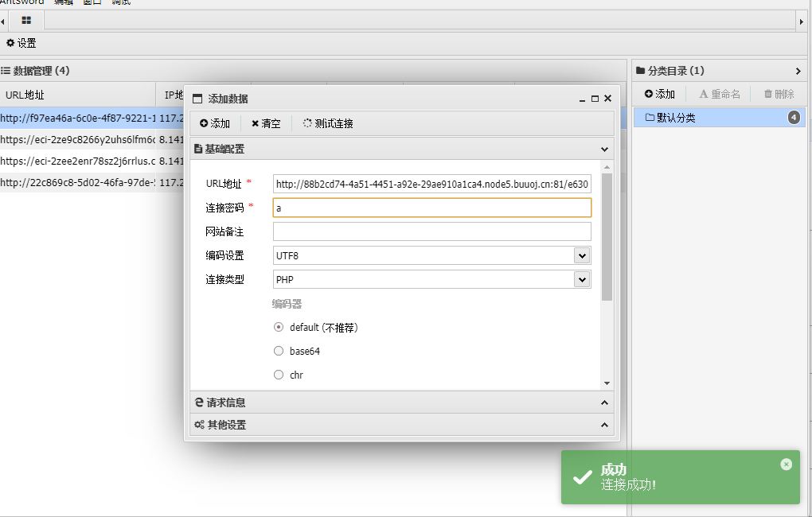The image size is (812, 517).
Task: Select the row starting https://eci-2zee2enr78sz
Action: (x=92, y=161)
